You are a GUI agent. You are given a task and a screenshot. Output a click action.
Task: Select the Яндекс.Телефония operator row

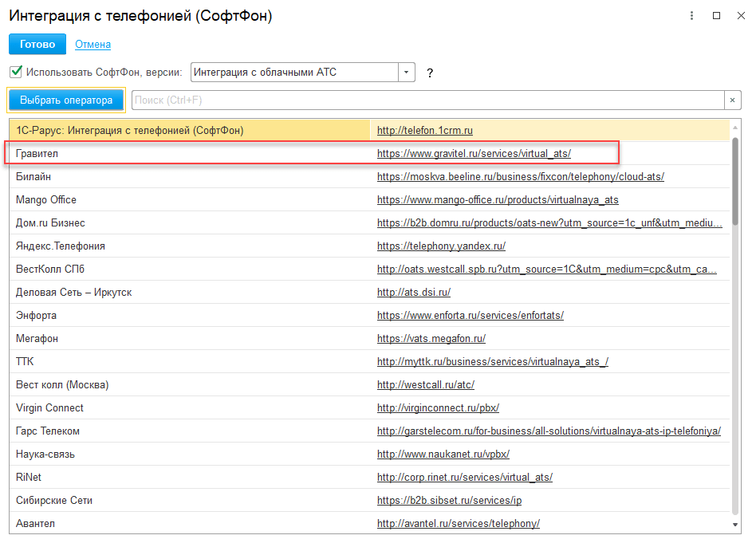click(x=369, y=246)
